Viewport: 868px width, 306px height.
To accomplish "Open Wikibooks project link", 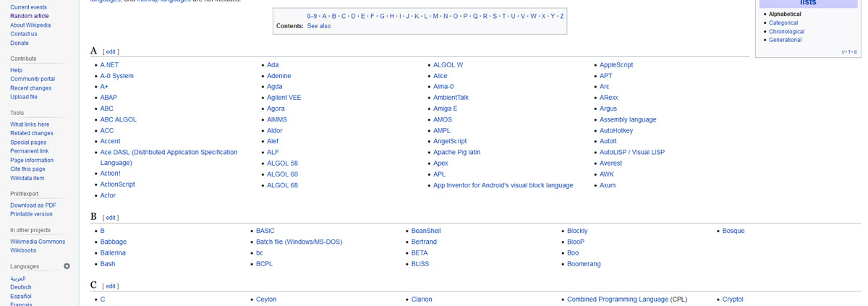I will (23, 250).
